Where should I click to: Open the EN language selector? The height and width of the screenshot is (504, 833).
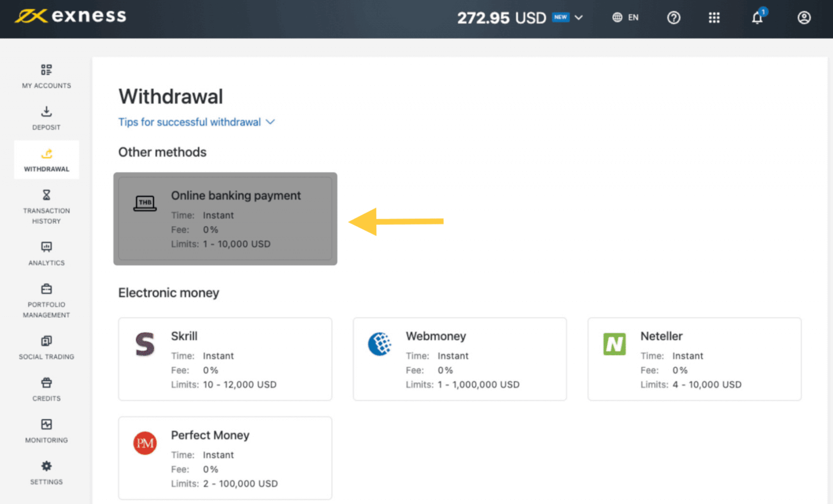[x=625, y=18]
